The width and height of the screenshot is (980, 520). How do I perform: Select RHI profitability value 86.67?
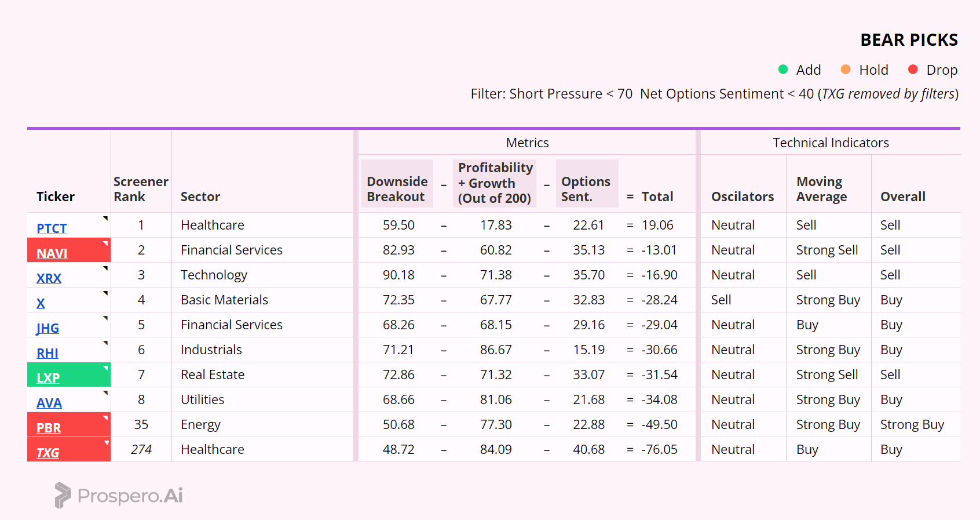click(x=496, y=350)
